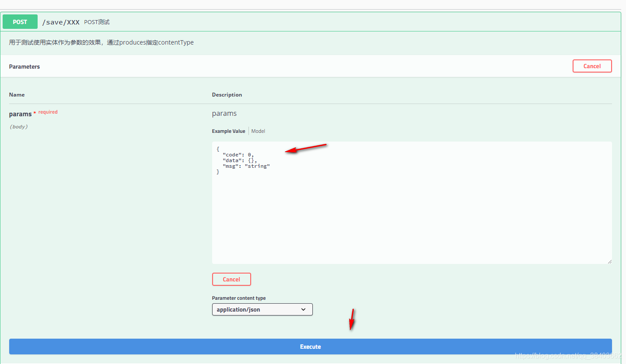The width and height of the screenshot is (626, 364).
Task: Click the "params" description text
Action: (x=224, y=113)
